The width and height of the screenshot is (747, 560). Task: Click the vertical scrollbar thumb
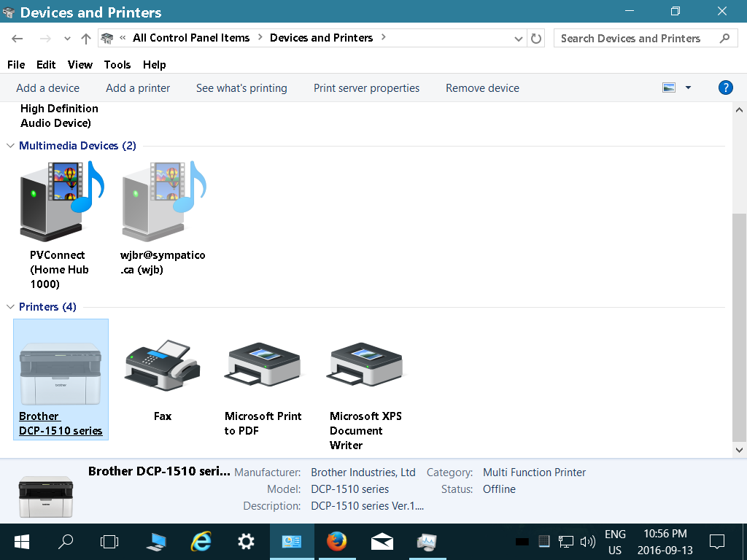tap(740, 327)
